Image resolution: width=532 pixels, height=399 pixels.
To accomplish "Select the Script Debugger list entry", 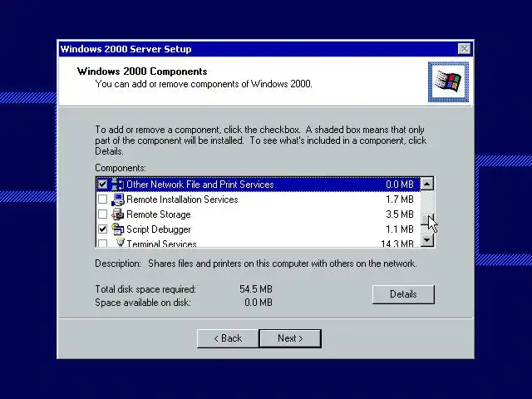I will (x=258, y=229).
